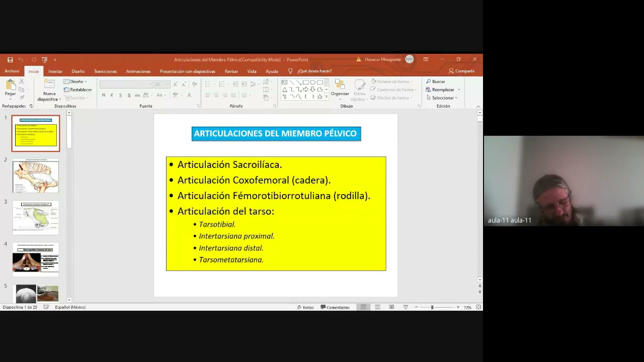Start slideshow from status bar icon
The height and width of the screenshot is (362, 644).
[x=406, y=307]
